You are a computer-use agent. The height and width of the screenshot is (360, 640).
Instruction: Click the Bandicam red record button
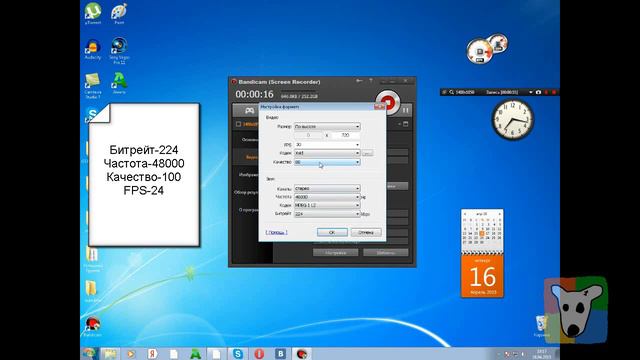(x=387, y=102)
